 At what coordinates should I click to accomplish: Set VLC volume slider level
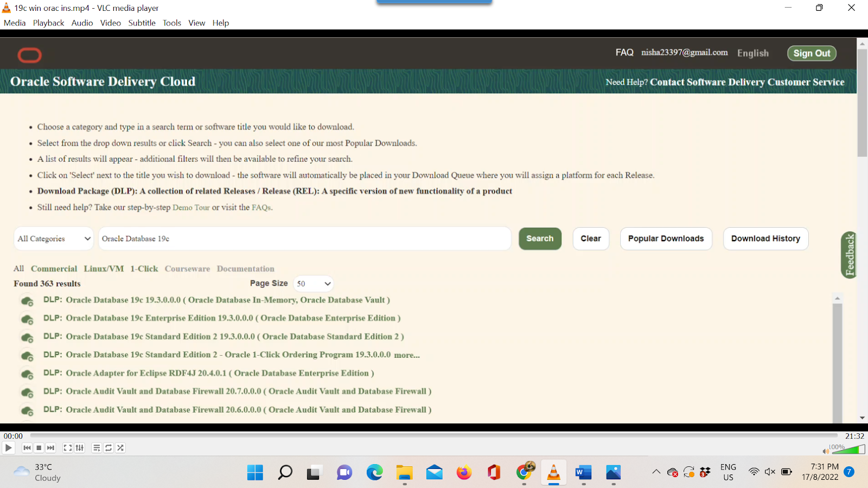point(848,450)
